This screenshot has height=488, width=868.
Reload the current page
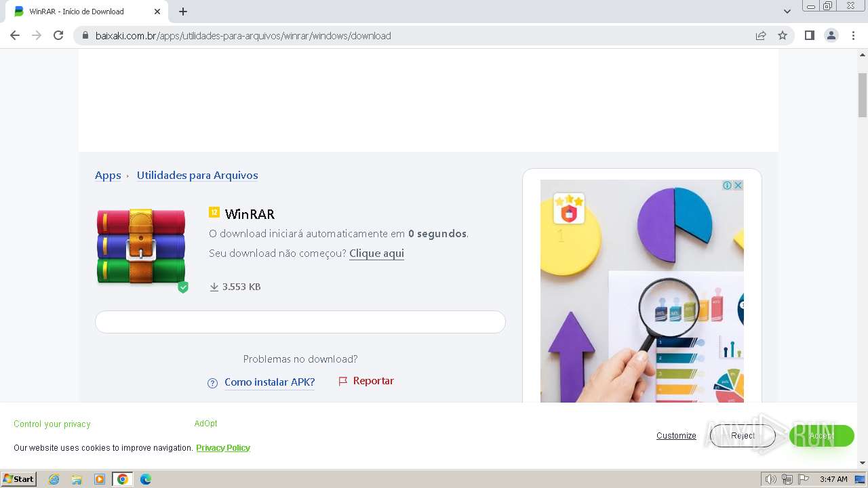pos(58,35)
